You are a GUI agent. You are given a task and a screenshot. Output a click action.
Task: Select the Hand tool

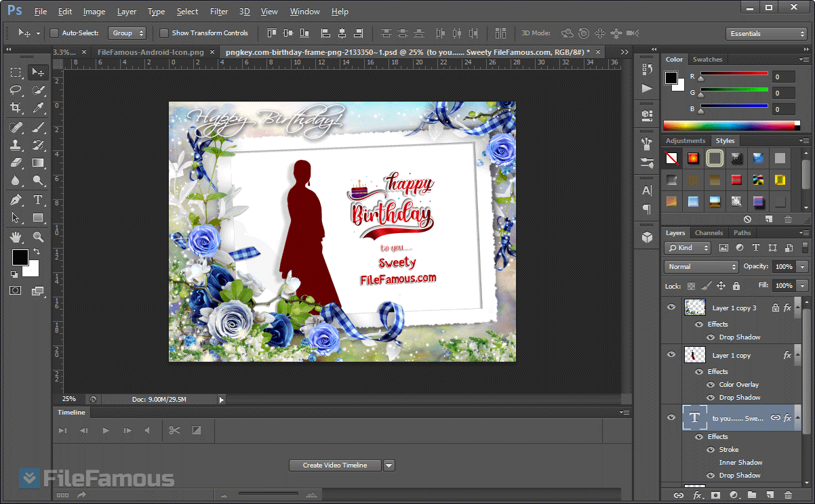point(16,237)
